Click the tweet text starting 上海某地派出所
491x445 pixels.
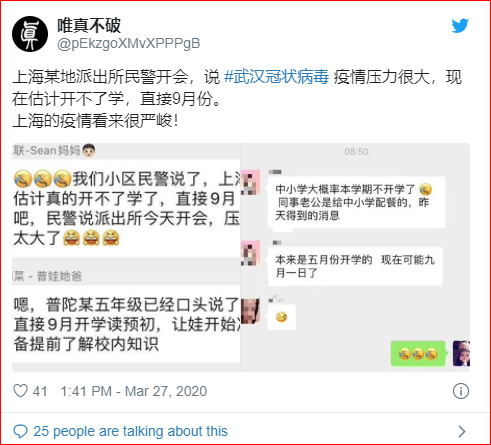click(x=237, y=99)
